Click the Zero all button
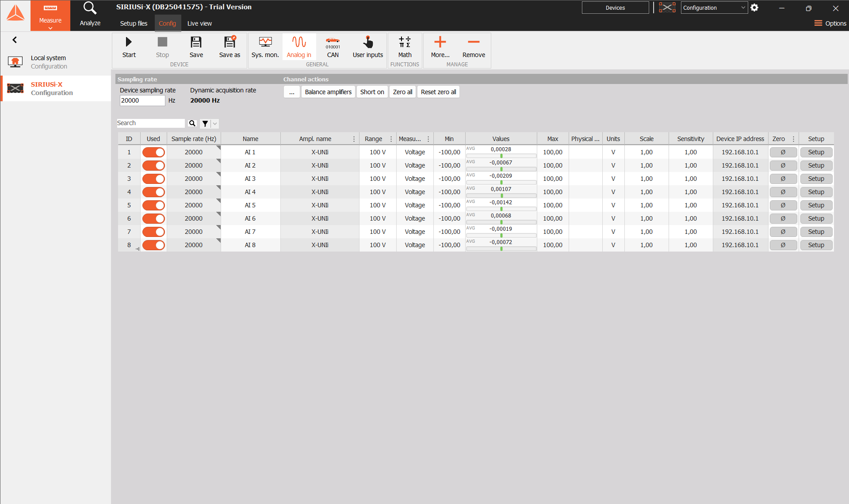849x504 pixels. click(x=402, y=92)
